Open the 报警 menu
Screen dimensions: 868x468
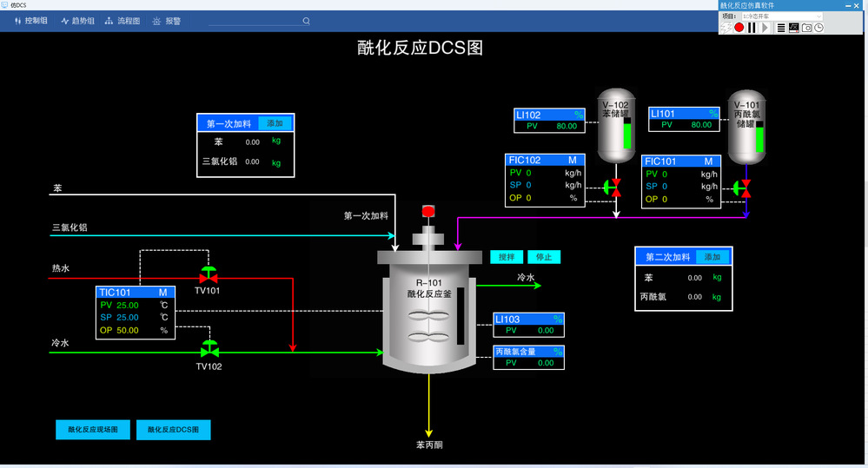tap(167, 21)
